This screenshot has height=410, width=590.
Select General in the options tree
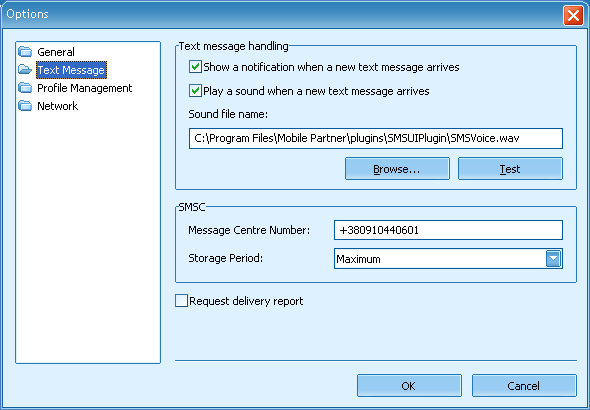(x=56, y=52)
